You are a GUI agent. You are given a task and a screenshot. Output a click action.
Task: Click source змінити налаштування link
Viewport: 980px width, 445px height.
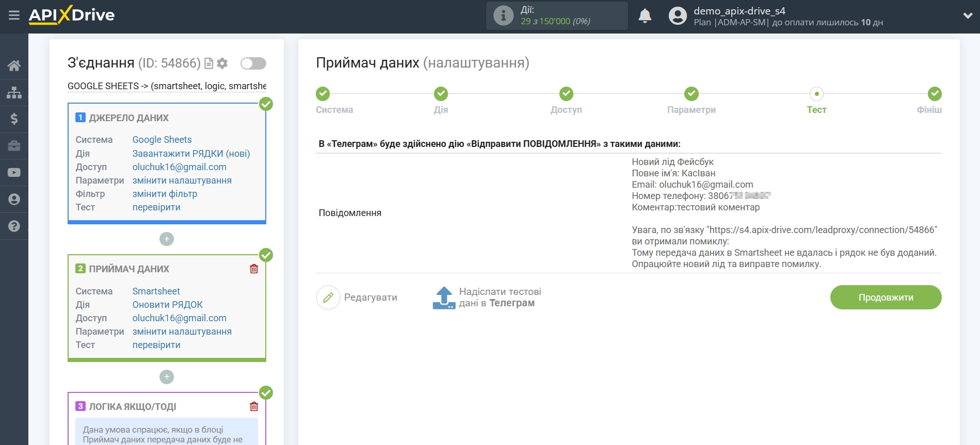182,180
